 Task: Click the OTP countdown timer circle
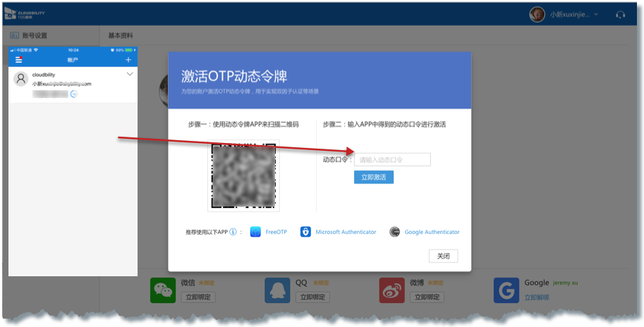(x=73, y=93)
